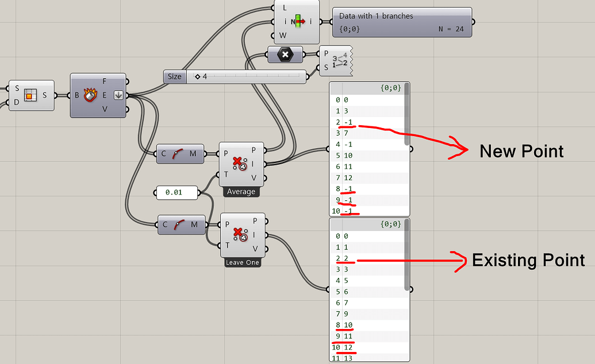
Task: Select the panel containing 0.01
Action: pos(177,192)
